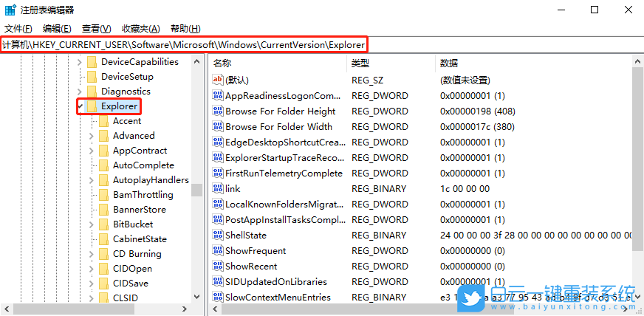Click the link binary value icon
This screenshot has height=316, width=644.
coord(218,189)
